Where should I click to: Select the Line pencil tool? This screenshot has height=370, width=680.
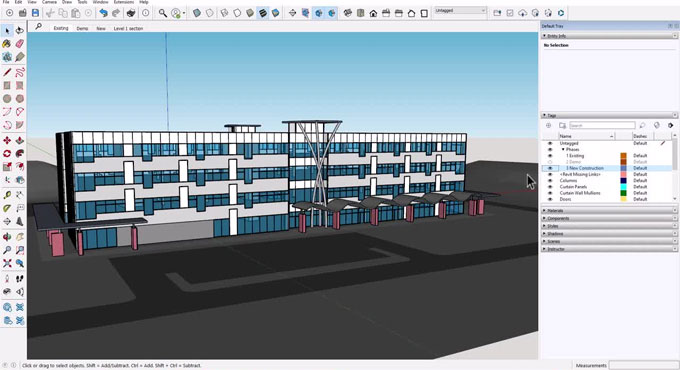7,72
